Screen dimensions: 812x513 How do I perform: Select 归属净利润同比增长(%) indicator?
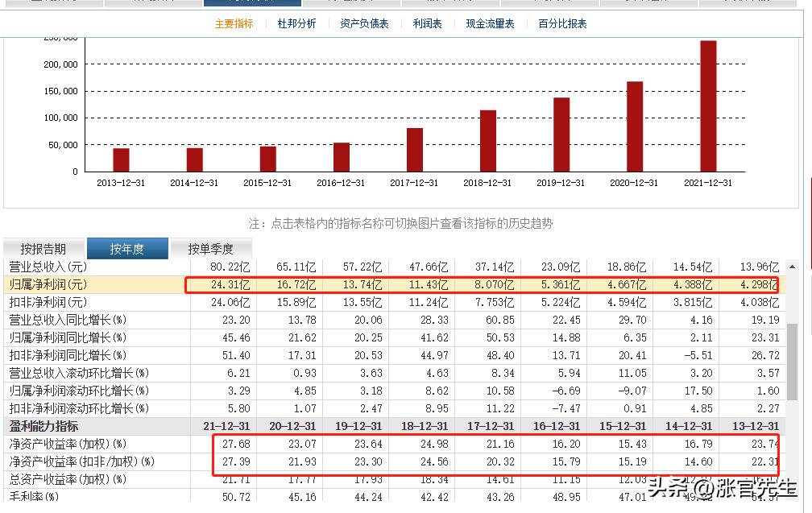68,337
